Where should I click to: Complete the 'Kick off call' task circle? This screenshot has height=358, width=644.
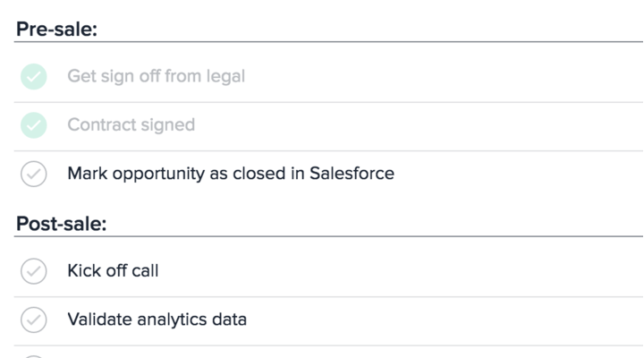coord(34,271)
